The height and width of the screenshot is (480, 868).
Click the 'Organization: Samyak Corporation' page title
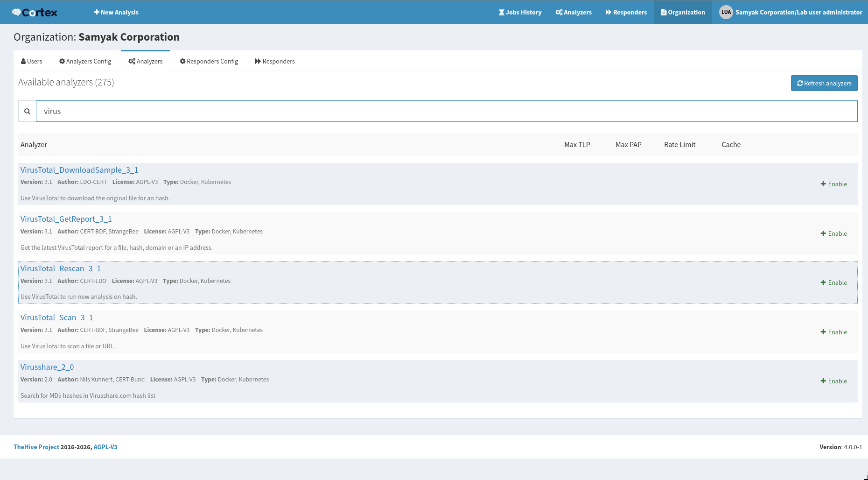click(97, 37)
